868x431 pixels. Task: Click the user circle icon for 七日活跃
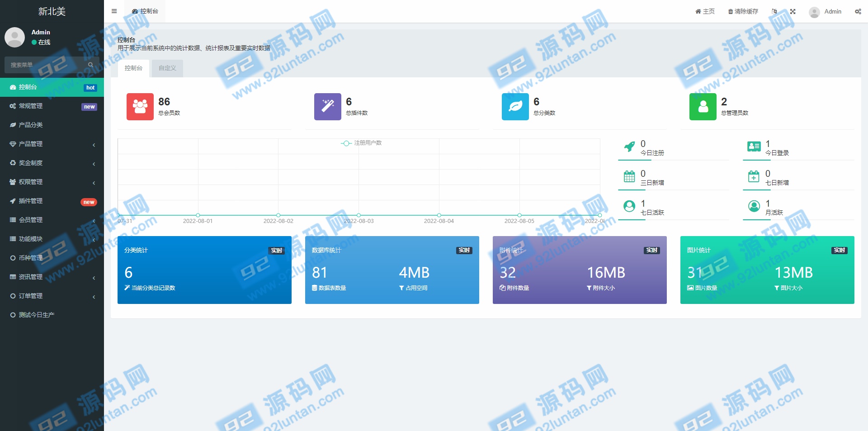[x=629, y=206]
